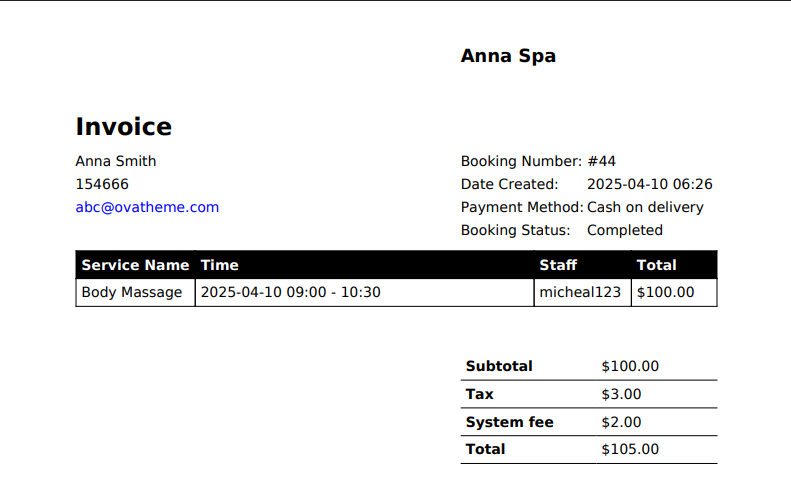This screenshot has width=791, height=494.
Task: Select the 09:00 - 10:30 time slot cell
Action: 290,292
